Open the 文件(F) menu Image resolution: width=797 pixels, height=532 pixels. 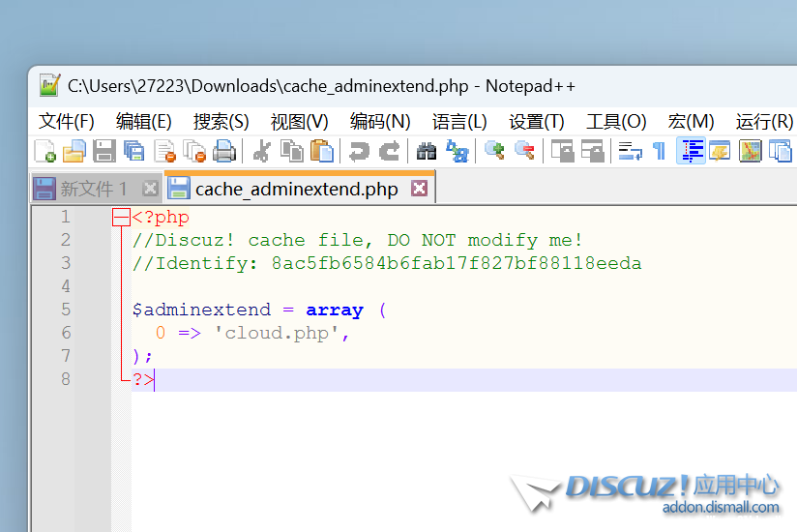click(66, 121)
